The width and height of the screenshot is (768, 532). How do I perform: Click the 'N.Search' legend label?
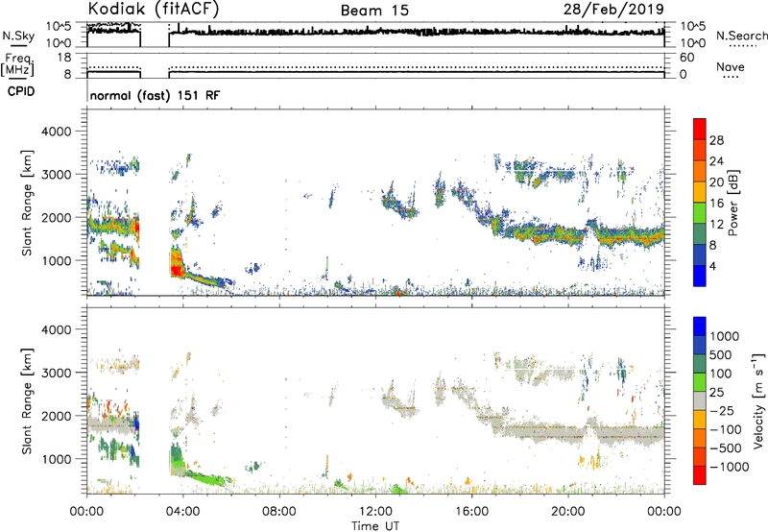coord(742,36)
